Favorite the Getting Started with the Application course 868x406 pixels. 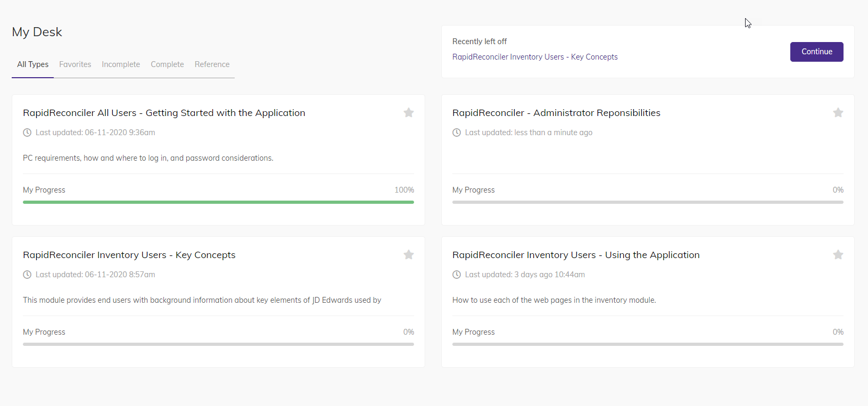click(x=409, y=113)
